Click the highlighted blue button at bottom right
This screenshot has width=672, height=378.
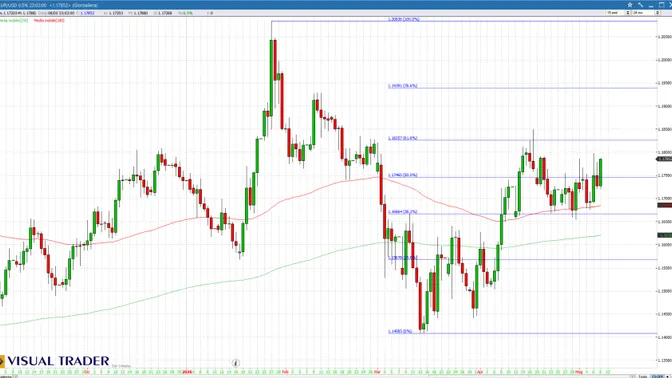(x=657, y=376)
